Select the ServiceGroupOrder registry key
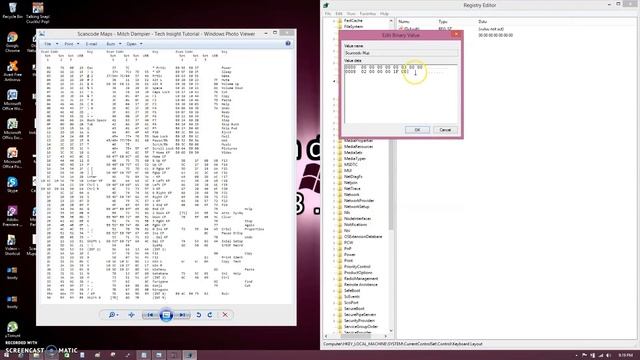This screenshot has height=360, width=640. [361, 327]
